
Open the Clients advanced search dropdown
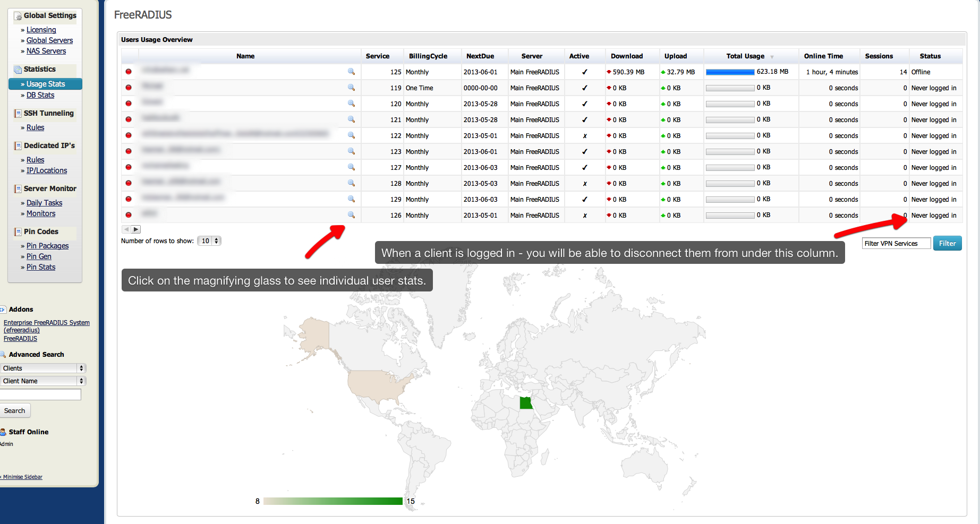point(43,368)
